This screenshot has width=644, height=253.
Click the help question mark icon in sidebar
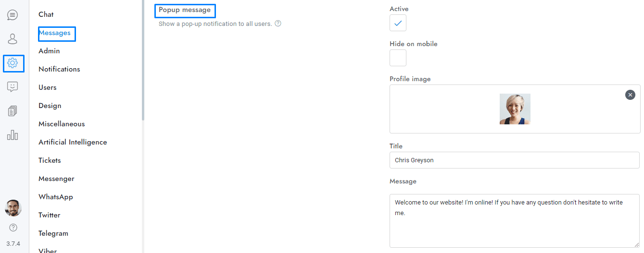13,228
